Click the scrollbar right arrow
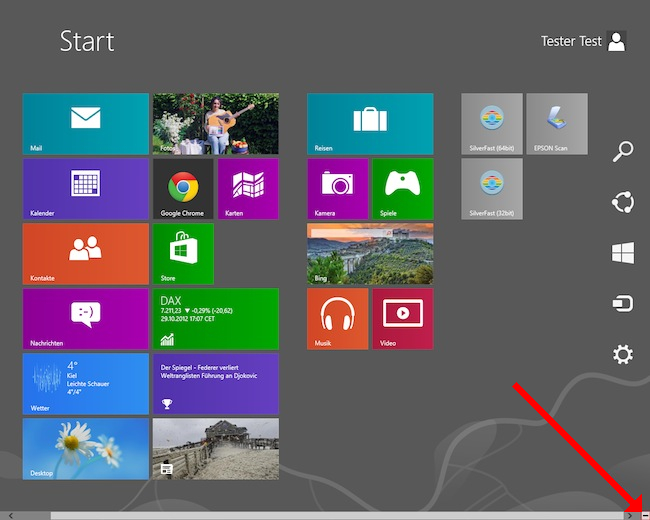Viewport: 650px width, 520px height. click(x=628, y=515)
